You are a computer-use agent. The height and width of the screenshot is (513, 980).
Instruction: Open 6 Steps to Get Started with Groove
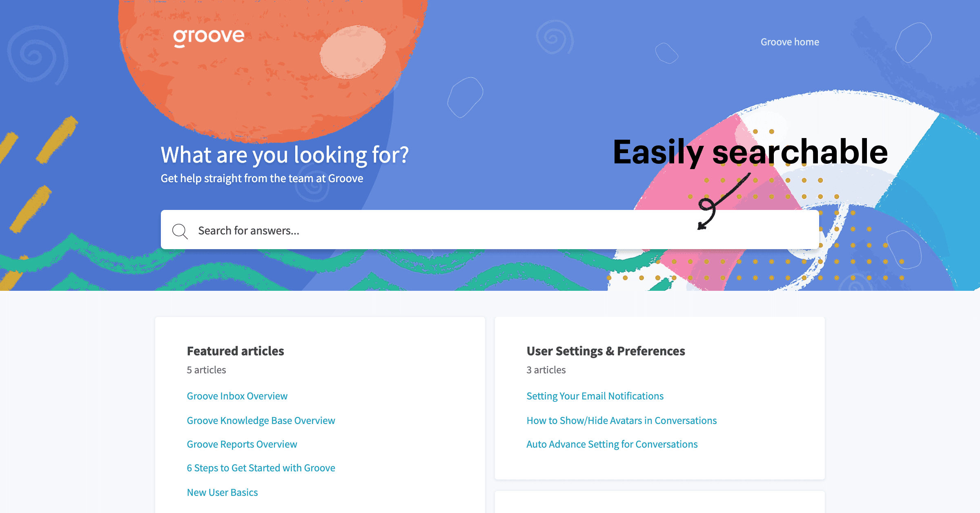[x=261, y=468]
